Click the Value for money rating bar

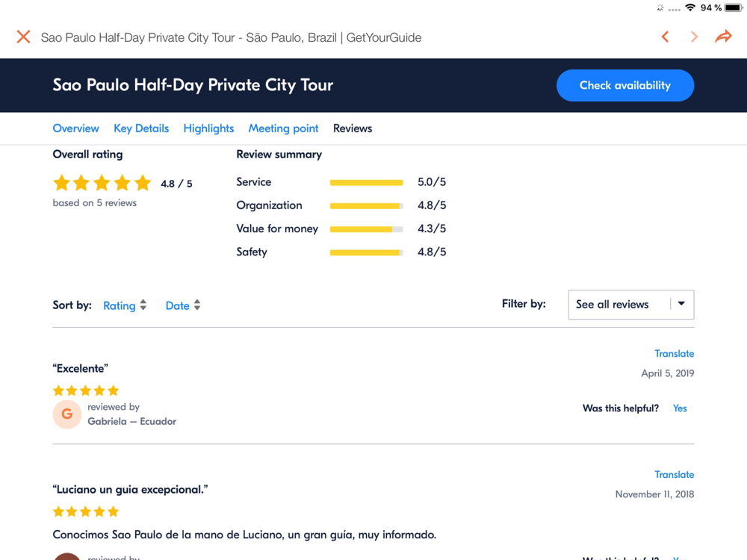coord(366,229)
